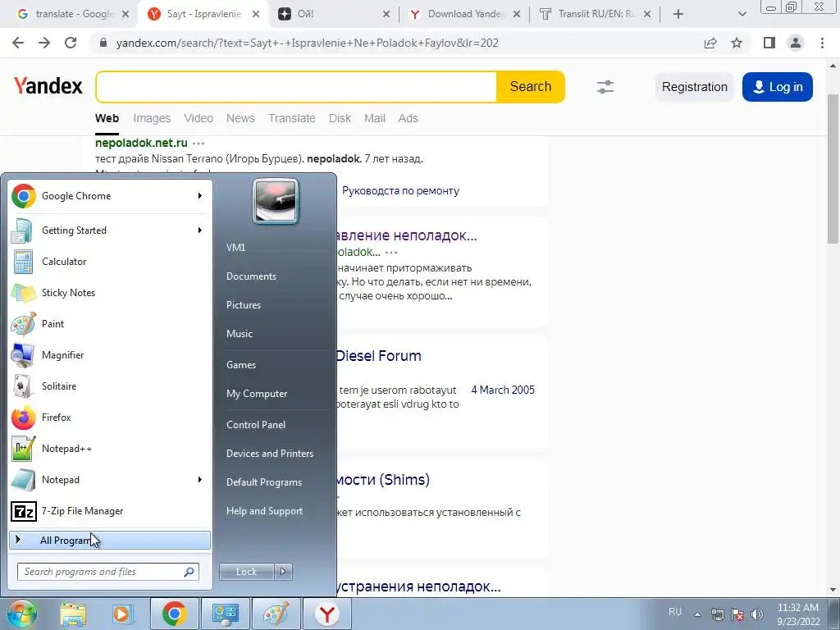Image resolution: width=840 pixels, height=630 pixels.
Task: Go forward in browser
Action: coord(44,43)
